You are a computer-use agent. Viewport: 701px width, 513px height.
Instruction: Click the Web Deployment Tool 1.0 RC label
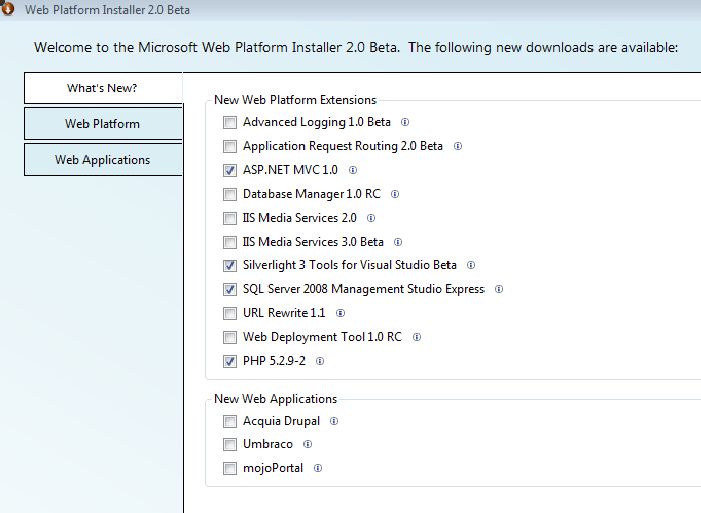click(322, 337)
